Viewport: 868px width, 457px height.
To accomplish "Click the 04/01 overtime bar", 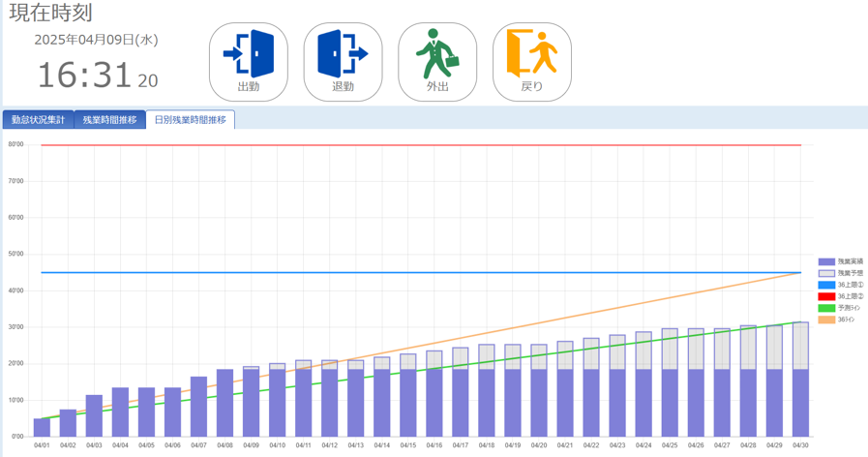I will (42, 427).
